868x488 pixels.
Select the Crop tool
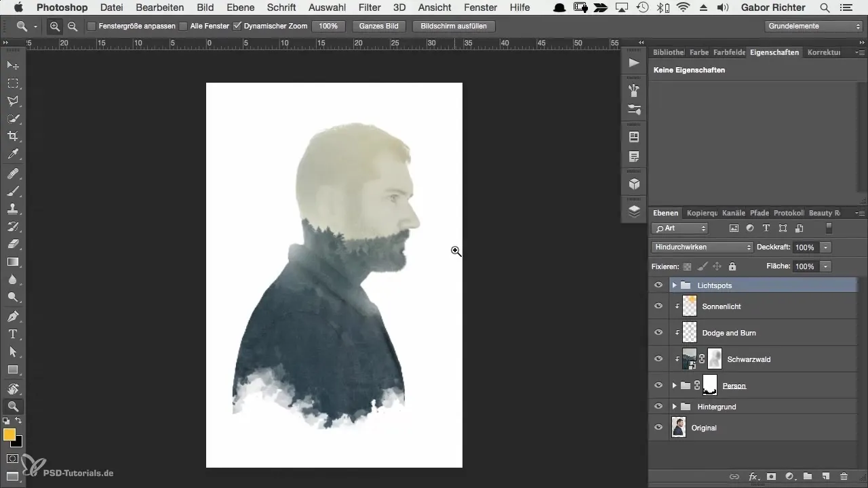pos(13,136)
